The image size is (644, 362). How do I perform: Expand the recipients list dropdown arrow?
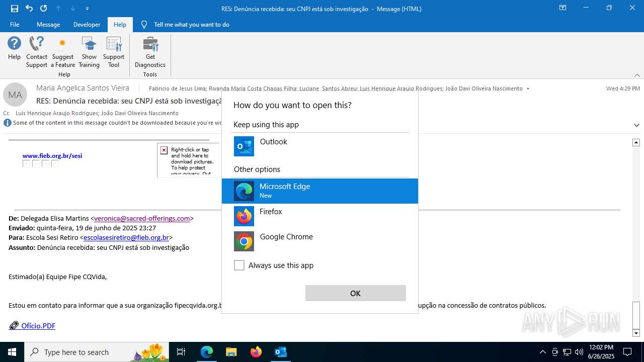pyautogui.click(x=528, y=89)
